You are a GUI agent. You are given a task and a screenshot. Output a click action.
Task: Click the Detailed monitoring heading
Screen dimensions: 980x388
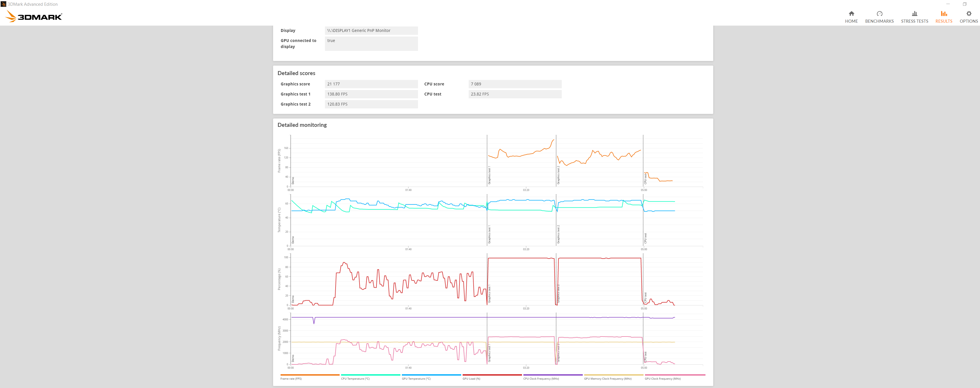pos(302,125)
